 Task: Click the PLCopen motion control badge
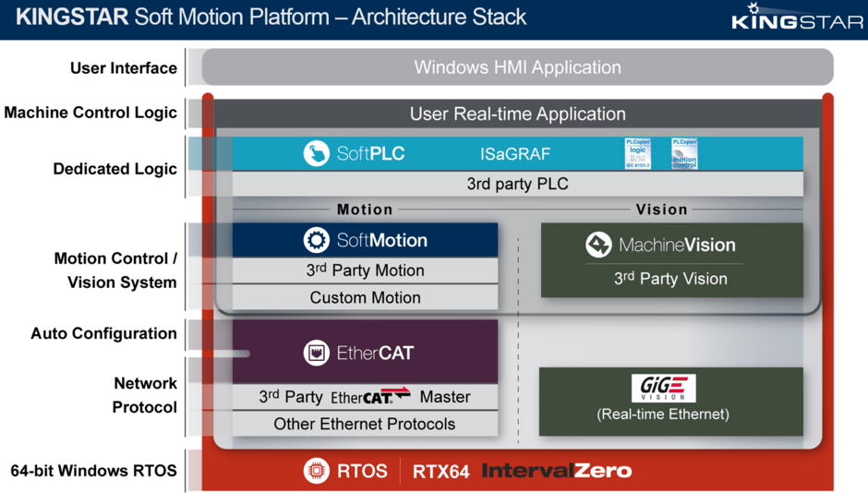(684, 153)
